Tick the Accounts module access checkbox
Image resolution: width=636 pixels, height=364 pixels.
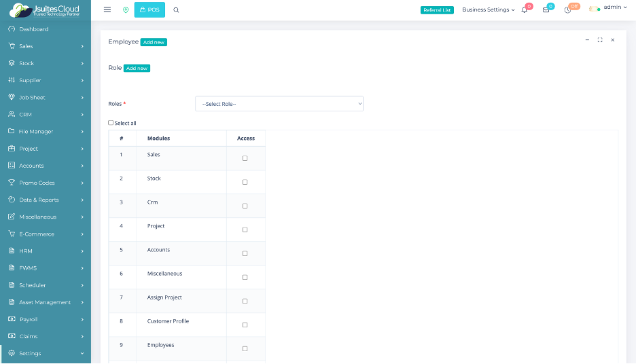click(245, 253)
